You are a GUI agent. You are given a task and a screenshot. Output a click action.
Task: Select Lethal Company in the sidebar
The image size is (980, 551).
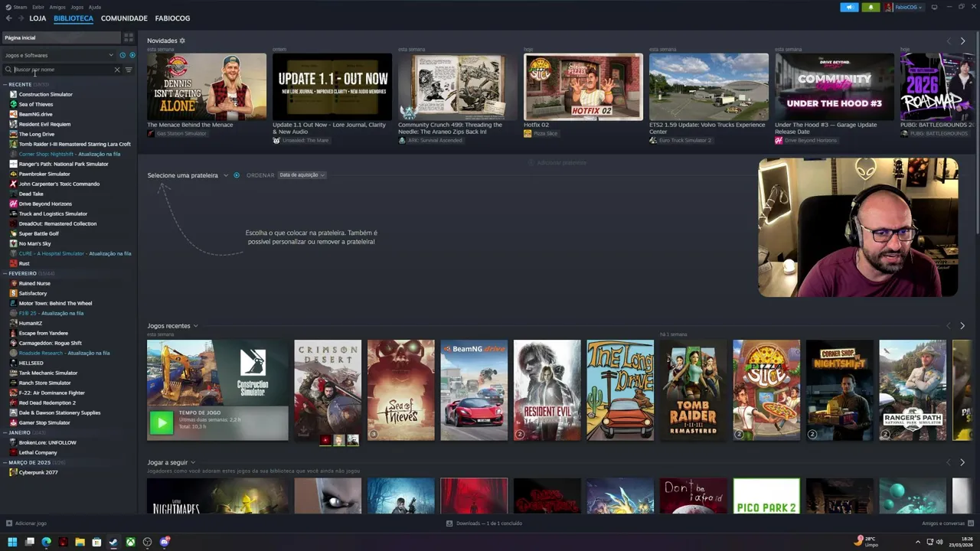point(38,452)
